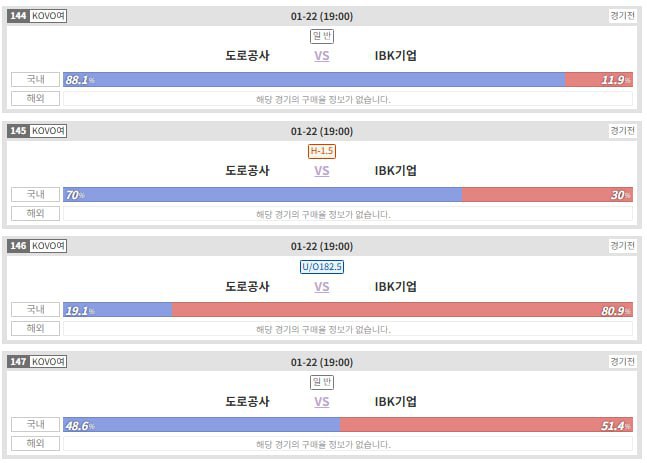Screen dimensions: 647x463
Task: Click the 145 KOVO여 match badge
Action: click(37, 131)
